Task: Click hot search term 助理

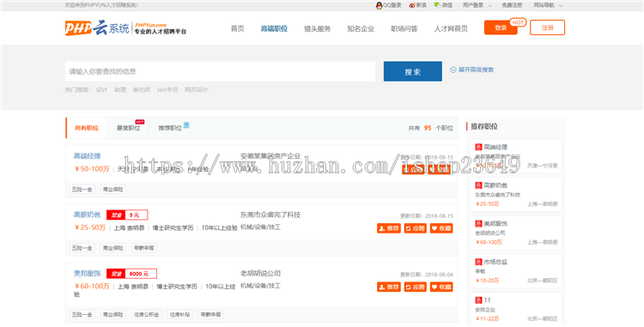Action: click(120, 89)
